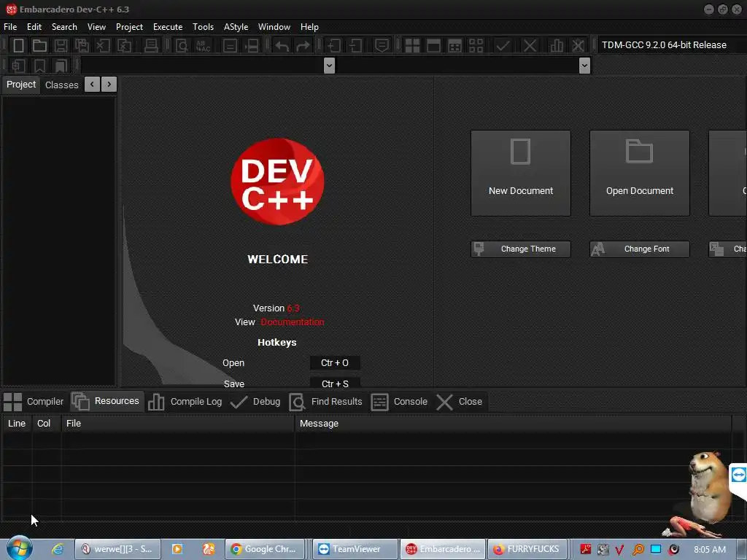The image size is (747, 560).
Task: Click the Close bottom panel tab
Action: 460,402
